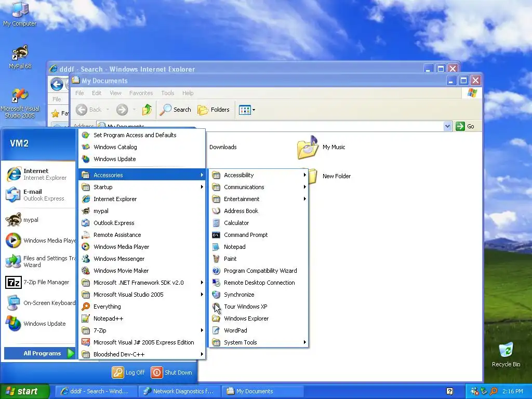Viewport: 532px width, 399px height.
Task: Open Windows Movie Maker
Action: [142, 271]
